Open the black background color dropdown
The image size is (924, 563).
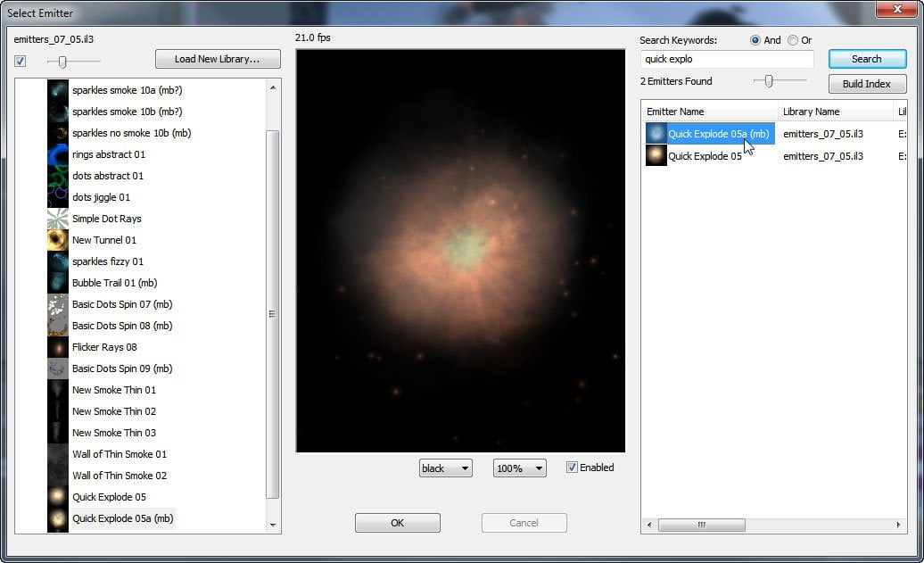point(446,468)
